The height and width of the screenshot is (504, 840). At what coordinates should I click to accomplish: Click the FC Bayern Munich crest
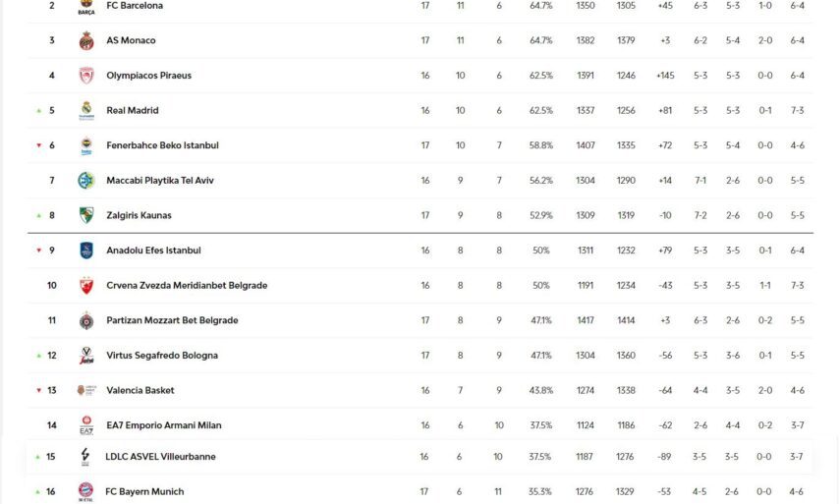[85, 491]
